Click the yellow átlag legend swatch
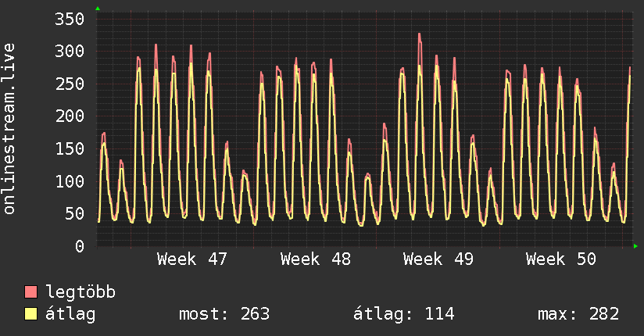This screenshot has height=336, width=644. coord(30,314)
